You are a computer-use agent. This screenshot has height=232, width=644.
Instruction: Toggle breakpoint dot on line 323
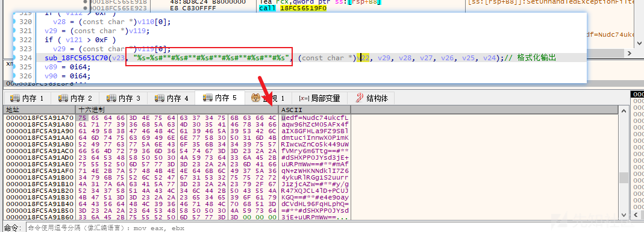pyautogui.click(x=14, y=49)
